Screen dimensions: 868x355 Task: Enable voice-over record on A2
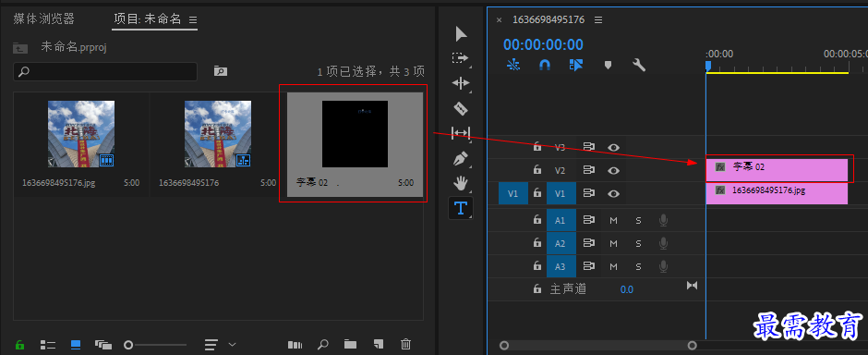click(663, 243)
